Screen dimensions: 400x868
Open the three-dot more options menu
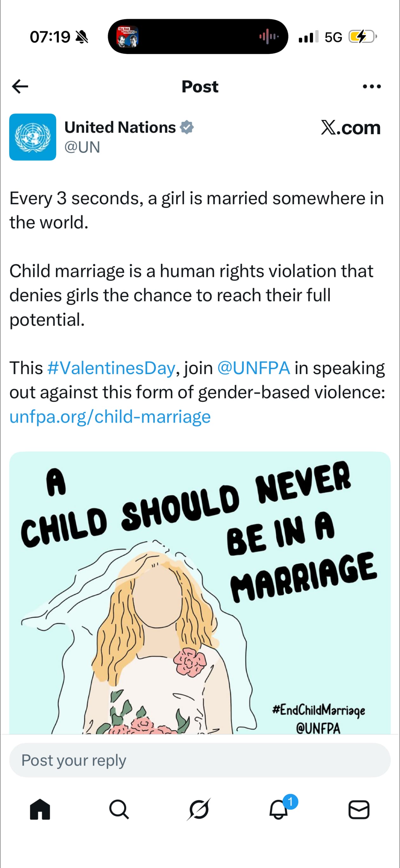372,87
